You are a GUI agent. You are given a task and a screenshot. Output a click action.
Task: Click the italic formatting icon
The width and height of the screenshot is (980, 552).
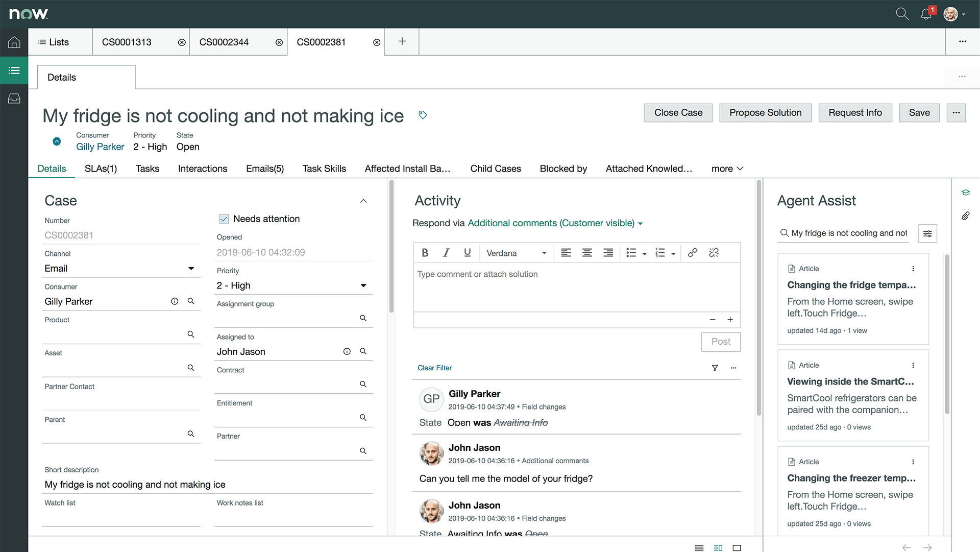445,252
